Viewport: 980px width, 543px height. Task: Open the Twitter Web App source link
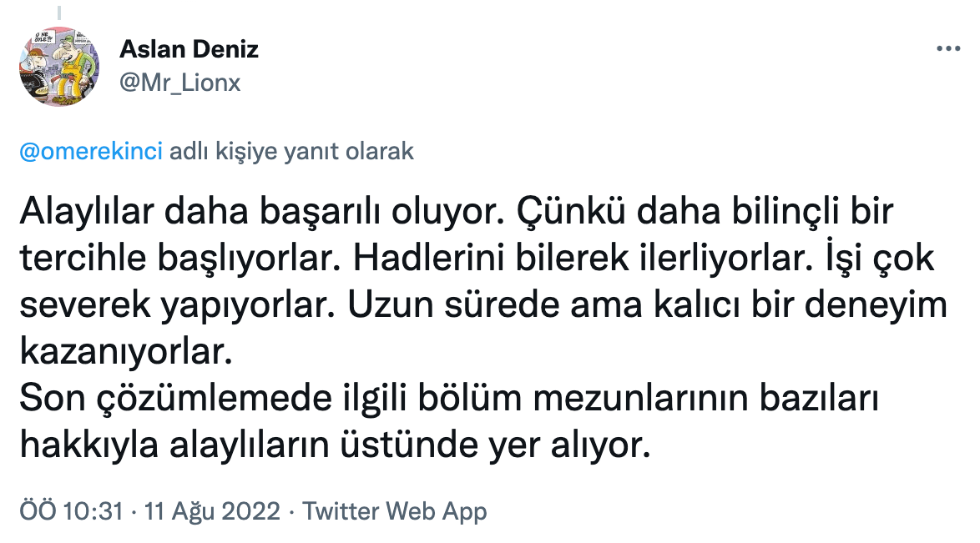click(394, 510)
